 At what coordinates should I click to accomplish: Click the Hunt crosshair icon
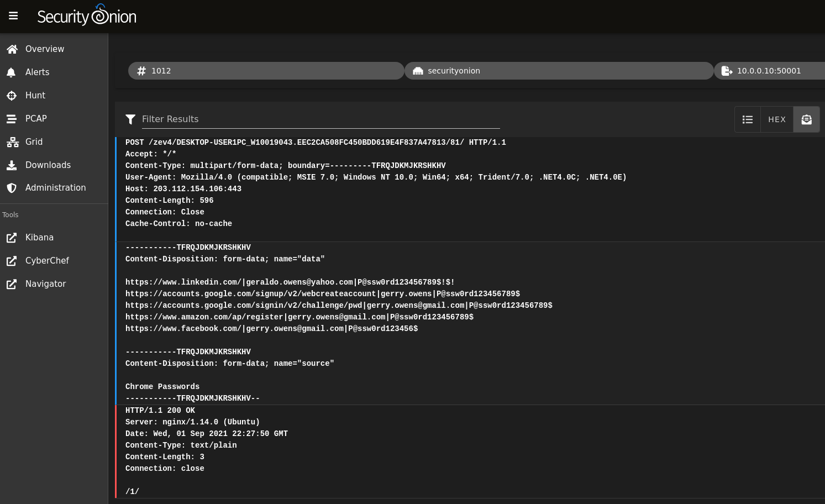[12, 96]
